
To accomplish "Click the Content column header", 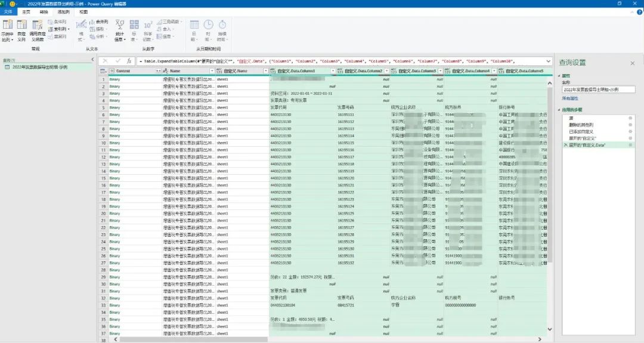I will (x=135, y=71).
